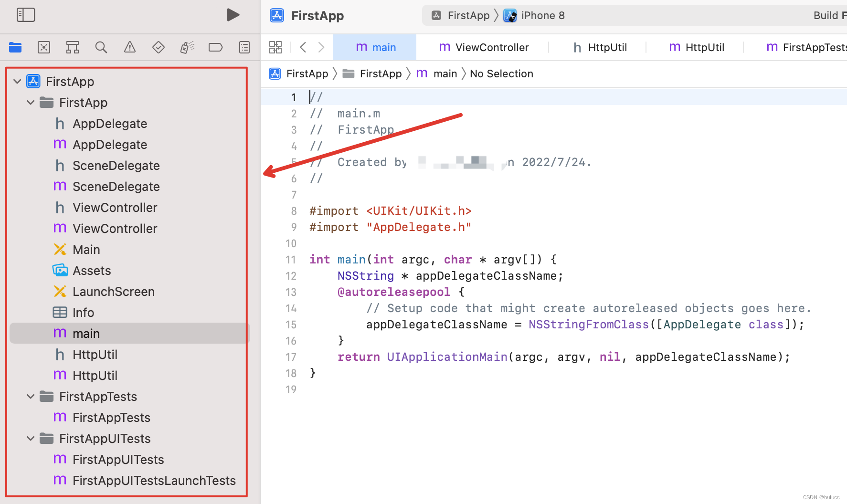Select the Symbol navigator hierarchy icon
The image size is (847, 504).
click(73, 47)
